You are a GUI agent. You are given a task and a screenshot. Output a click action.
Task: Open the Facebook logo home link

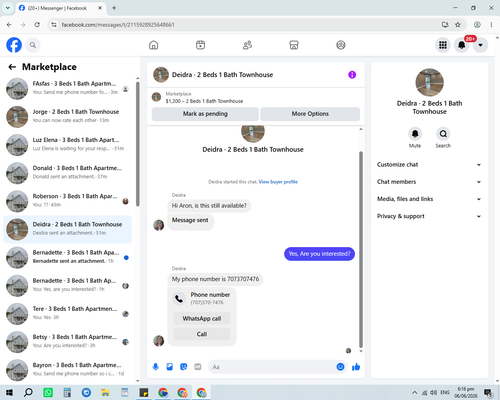14,45
